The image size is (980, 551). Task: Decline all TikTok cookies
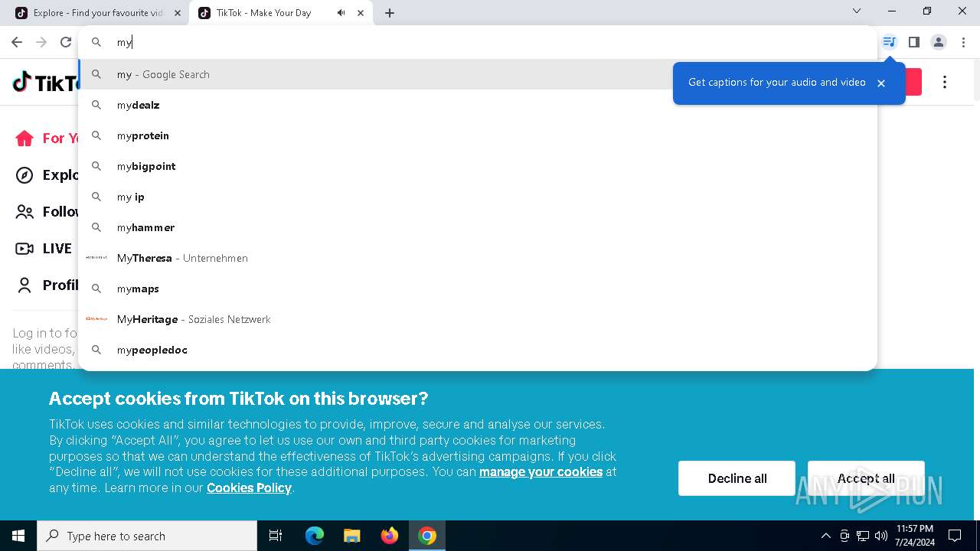coord(737,478)
